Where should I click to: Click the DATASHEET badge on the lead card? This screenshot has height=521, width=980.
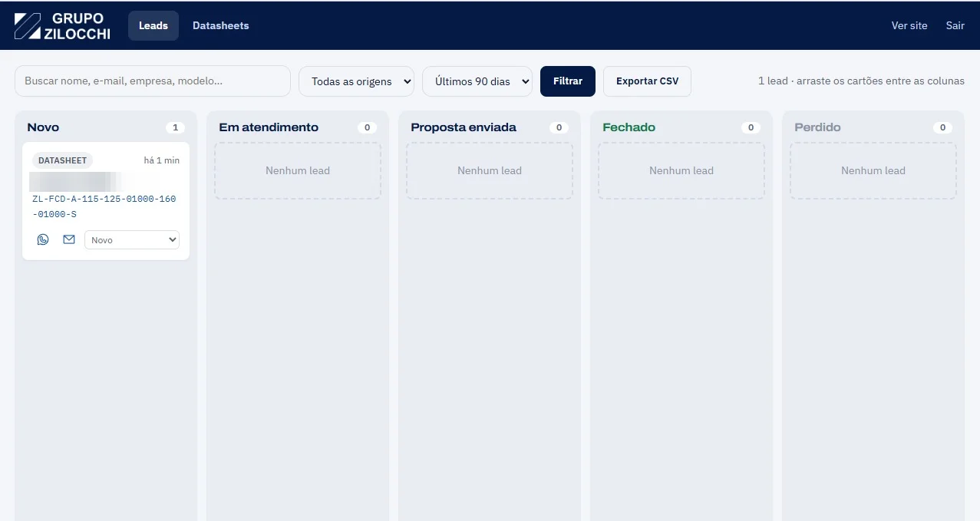tap(63, 160)
